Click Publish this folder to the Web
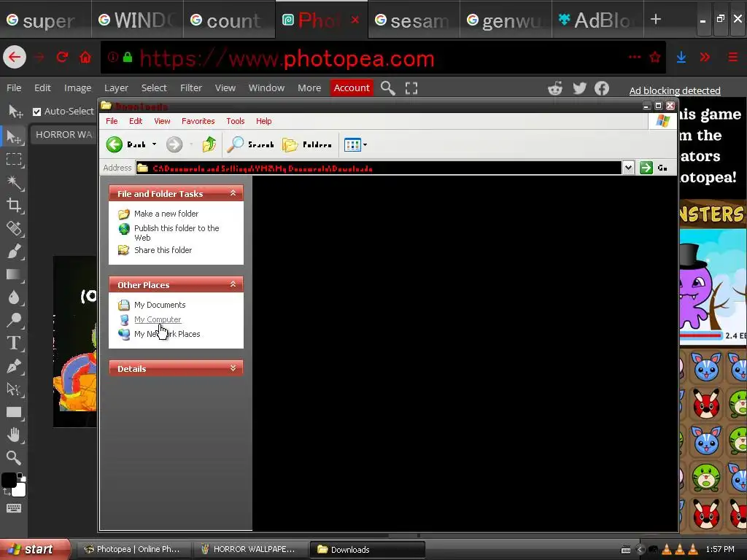Screen dimensions: 747x560 177,233
